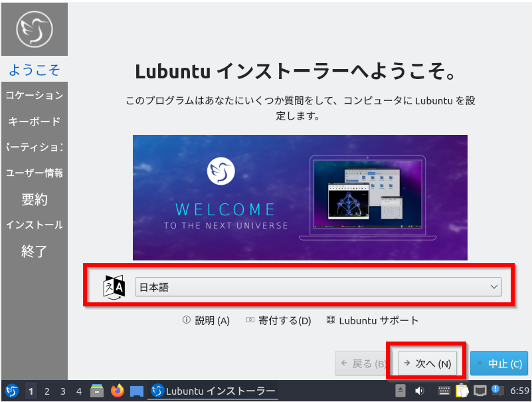Open 説明 (A) about link
Screen dimensions: 532x402
[207, 320]
